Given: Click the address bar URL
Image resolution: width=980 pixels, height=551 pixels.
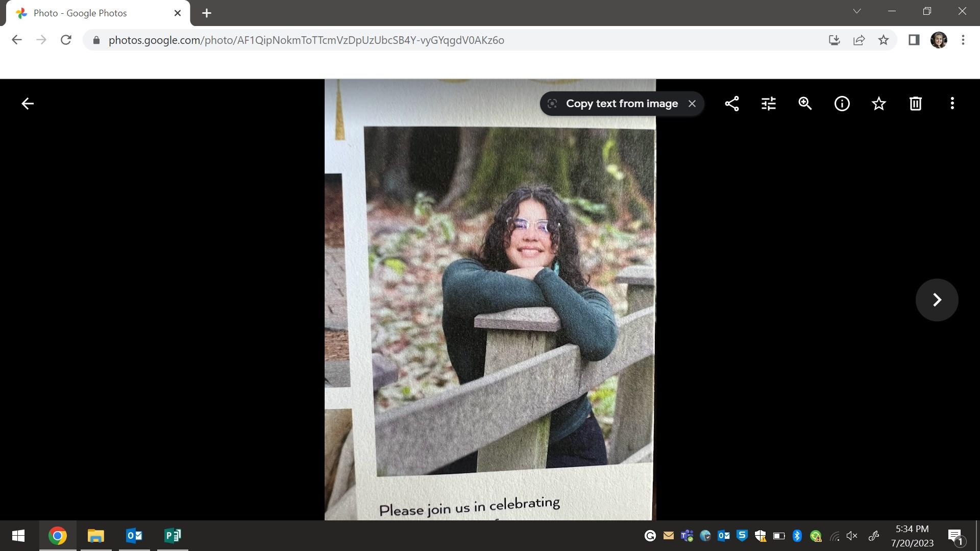Looking at the screenshot, I should click(306, 40).
